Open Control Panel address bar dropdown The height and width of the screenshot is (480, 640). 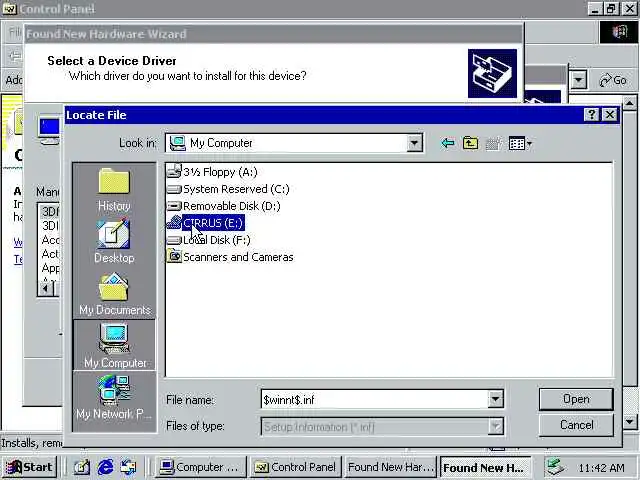(578, 80)
